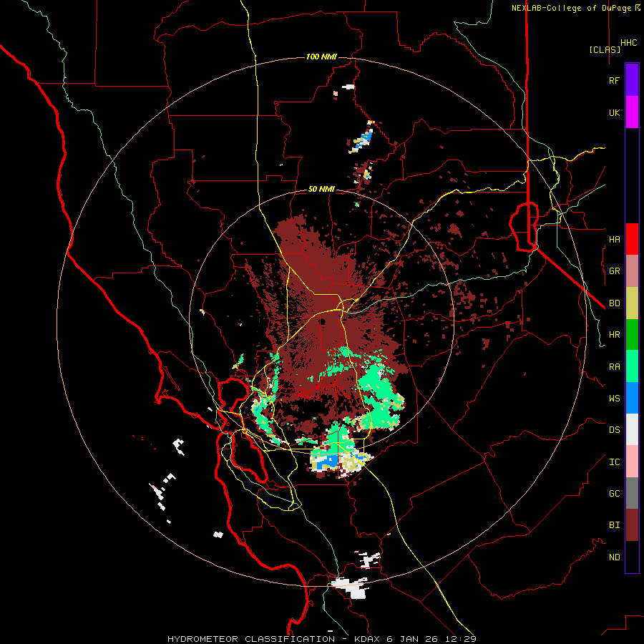Click the ND black legend swatch
This screenshot has width=644, height=644.
pos(632,557)
